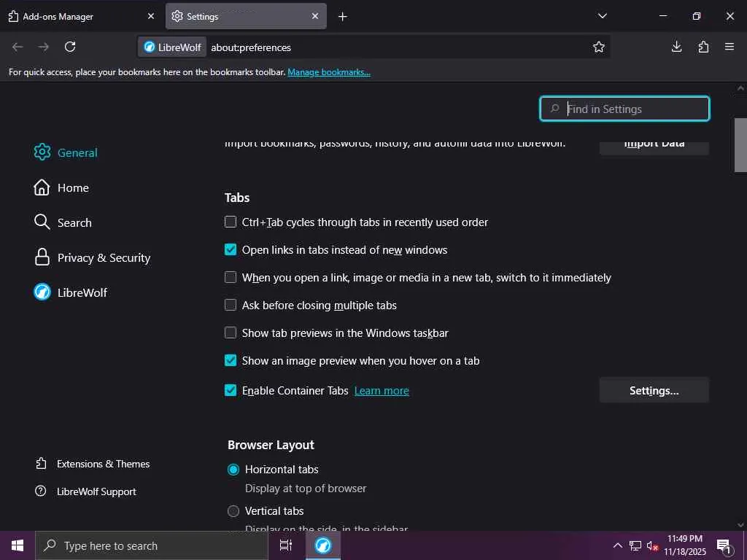Bookmark this page with the star icon
747x560 pixels.
pyautogui.click(x=599, y=47)
